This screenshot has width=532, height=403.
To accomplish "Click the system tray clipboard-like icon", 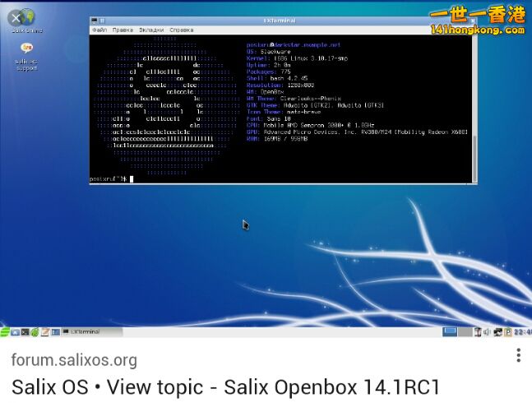I will click(x=478, y=331).
